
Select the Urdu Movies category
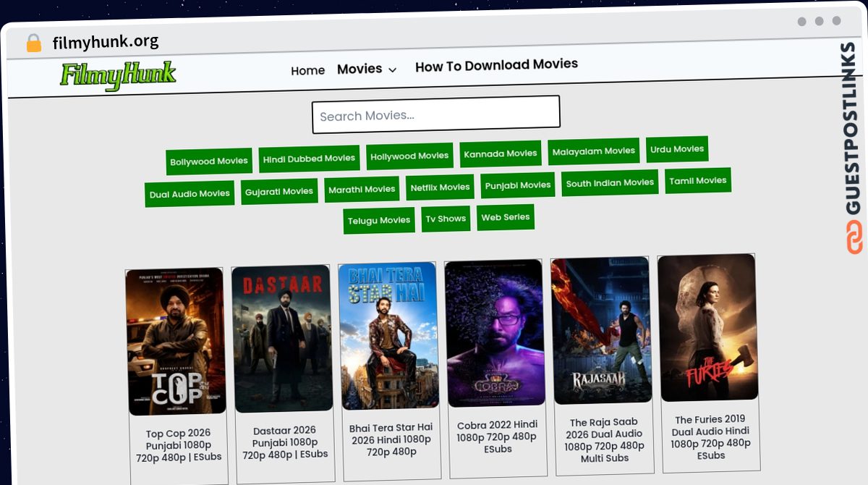pos(677,149)
